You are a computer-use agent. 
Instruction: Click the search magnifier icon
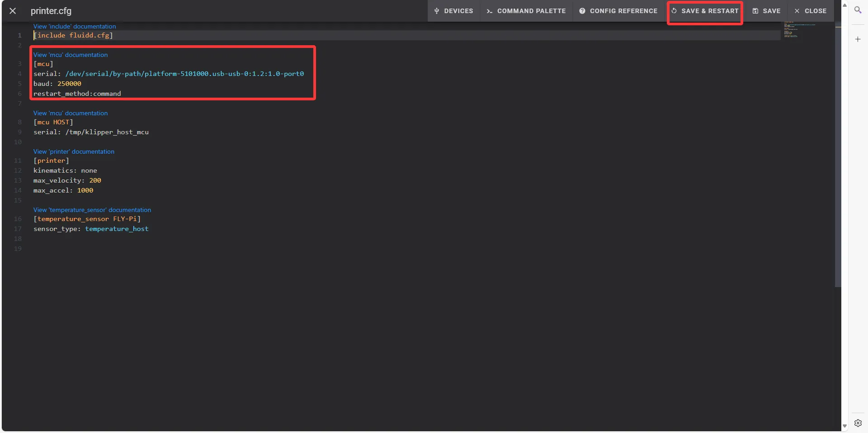tap(858, 10)
